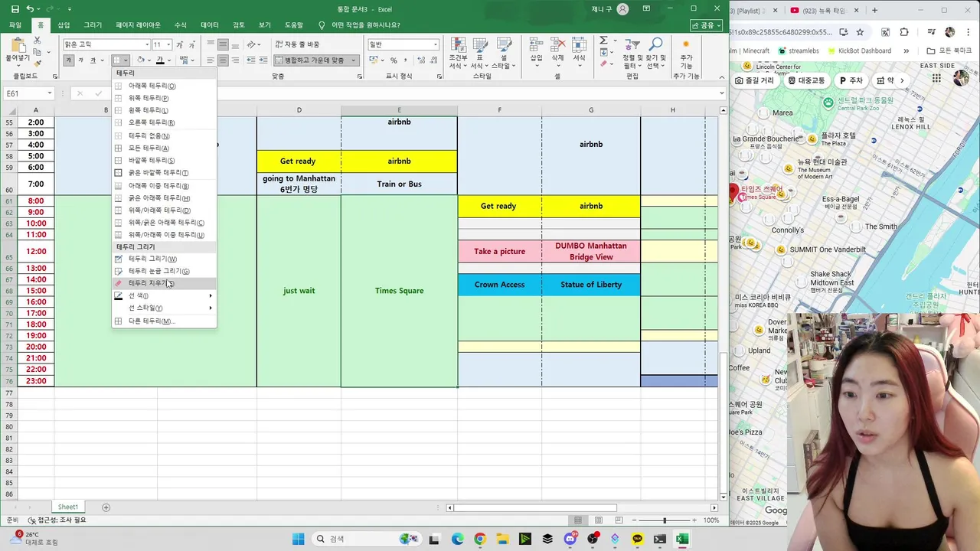Open Find & Select (찾기 및 선택) dropdown
The width and height of the screenshot is (980, 551).
coord(656,54)
